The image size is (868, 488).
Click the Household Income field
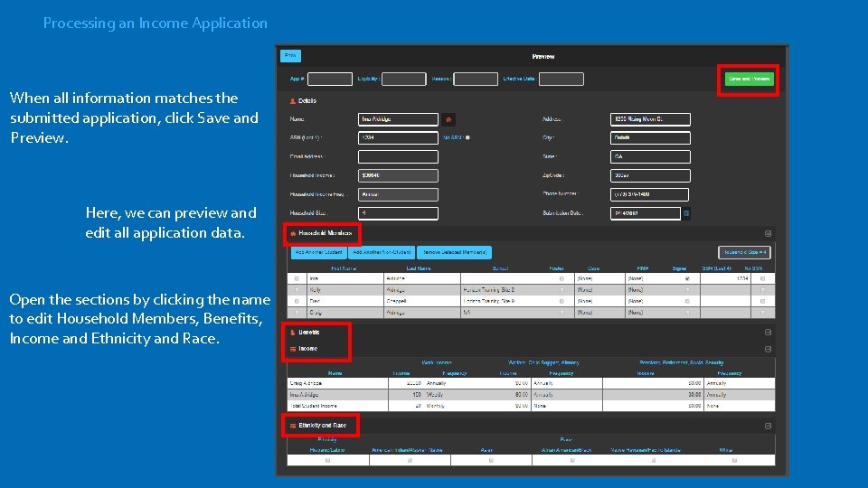click(398, 175)
